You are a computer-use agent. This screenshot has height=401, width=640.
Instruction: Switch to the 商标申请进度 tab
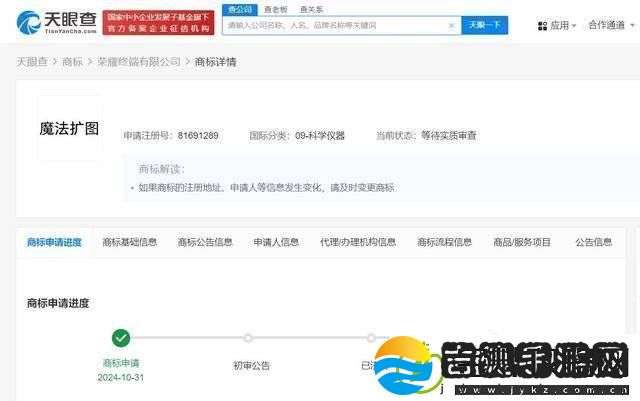(x=54, y=242)
